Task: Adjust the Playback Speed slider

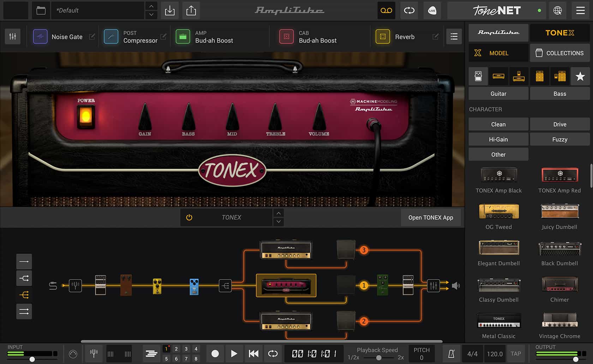Action: tap(379, 357)
